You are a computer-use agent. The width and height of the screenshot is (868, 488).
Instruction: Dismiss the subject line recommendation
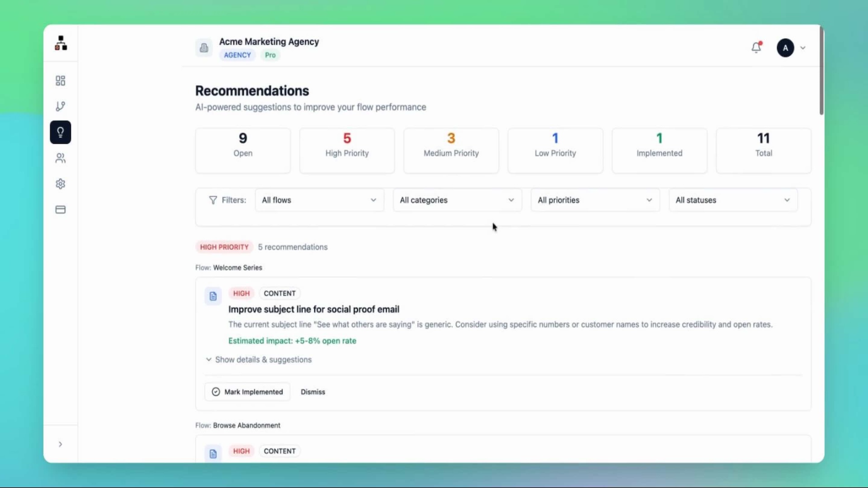[313, 392]
